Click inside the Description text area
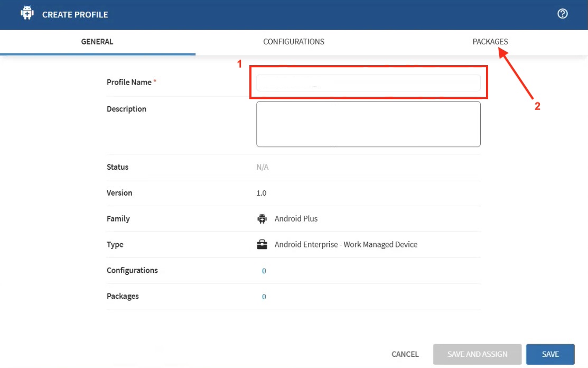This screenshot has width=588, height=368. pyautogui.click(x=368, y=124)
